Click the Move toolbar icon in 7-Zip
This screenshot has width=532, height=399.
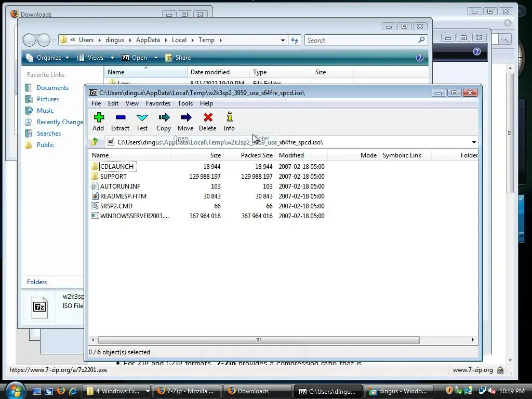pos(185,122)
